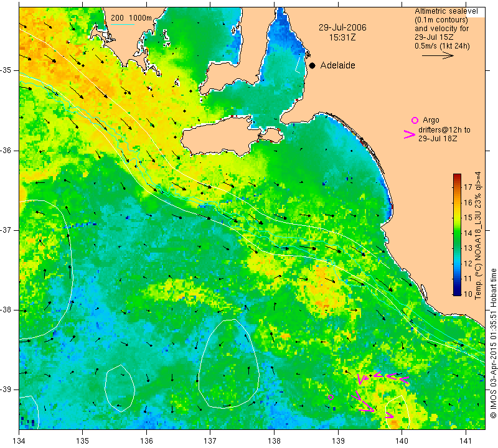The height and width of the screenshot is (448, 498).
Task: Click the date '29-Jul-2006' label
Action: coord(343,27)
